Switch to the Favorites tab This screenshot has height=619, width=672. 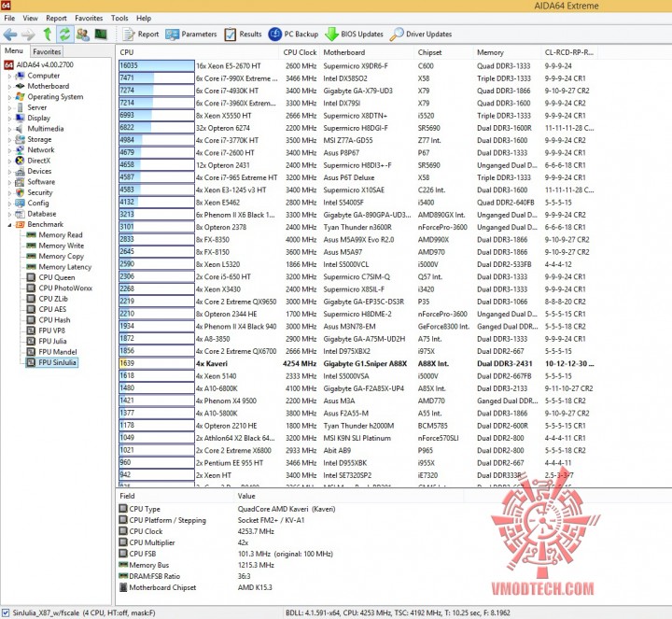[x=47, y=51]
